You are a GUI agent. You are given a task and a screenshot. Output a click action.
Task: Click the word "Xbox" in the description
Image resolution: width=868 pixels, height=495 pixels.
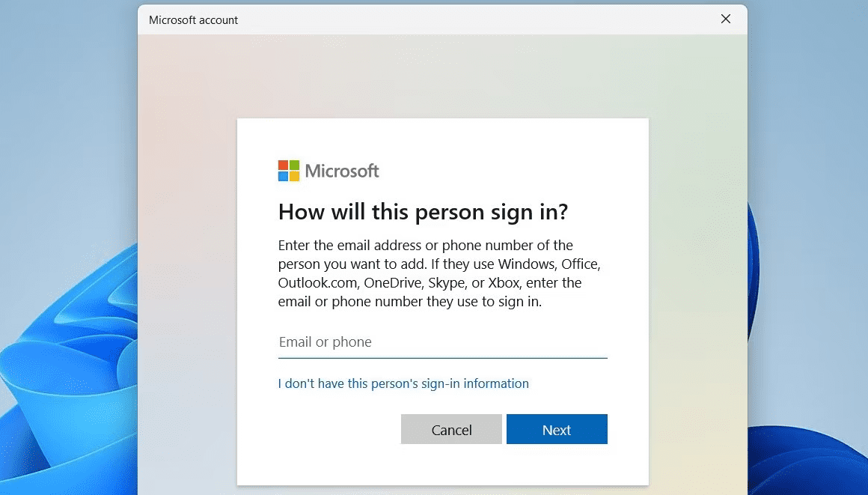(503, 283)
